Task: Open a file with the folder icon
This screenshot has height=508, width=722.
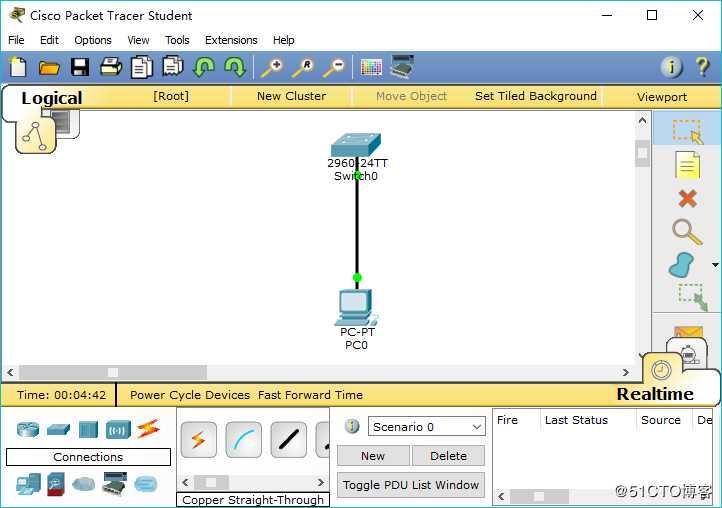Action: (x=49, y=68)
